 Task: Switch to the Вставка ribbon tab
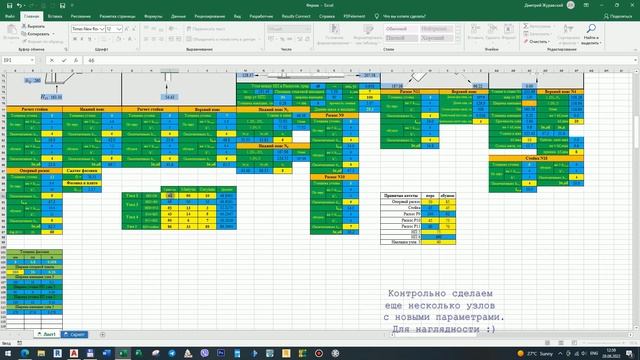pyautogui.click(x=55, y=16)
